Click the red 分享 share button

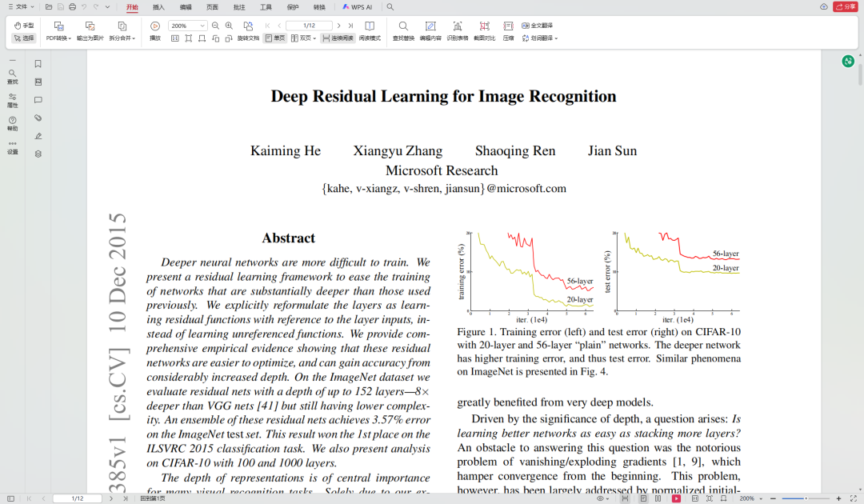click(x=845, y=6)
